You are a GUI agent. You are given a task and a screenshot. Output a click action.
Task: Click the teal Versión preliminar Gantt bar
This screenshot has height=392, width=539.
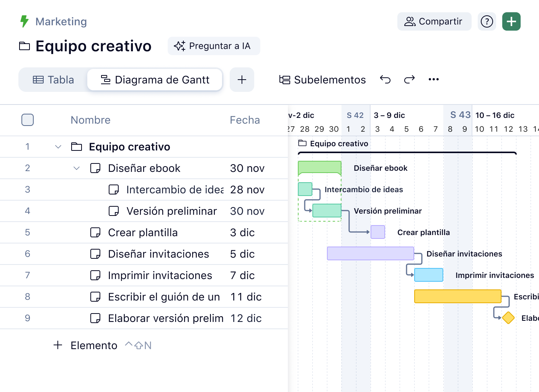(327, 211)
